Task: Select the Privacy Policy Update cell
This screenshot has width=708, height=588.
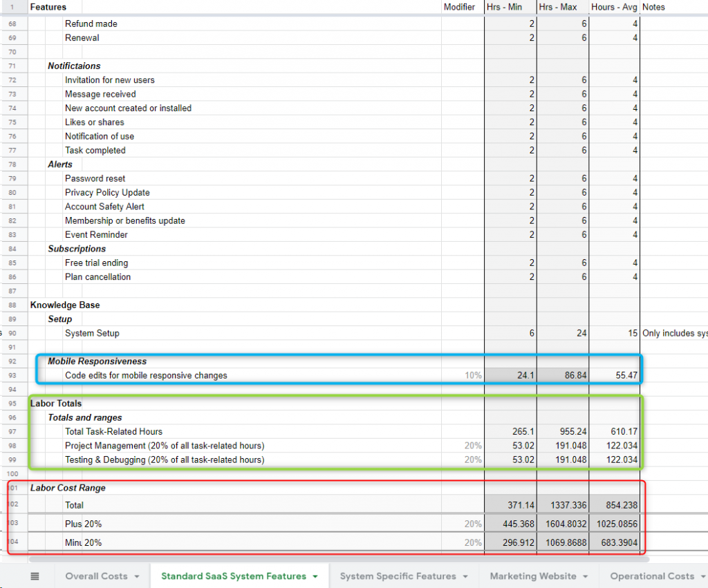Action: pos(107,192)
